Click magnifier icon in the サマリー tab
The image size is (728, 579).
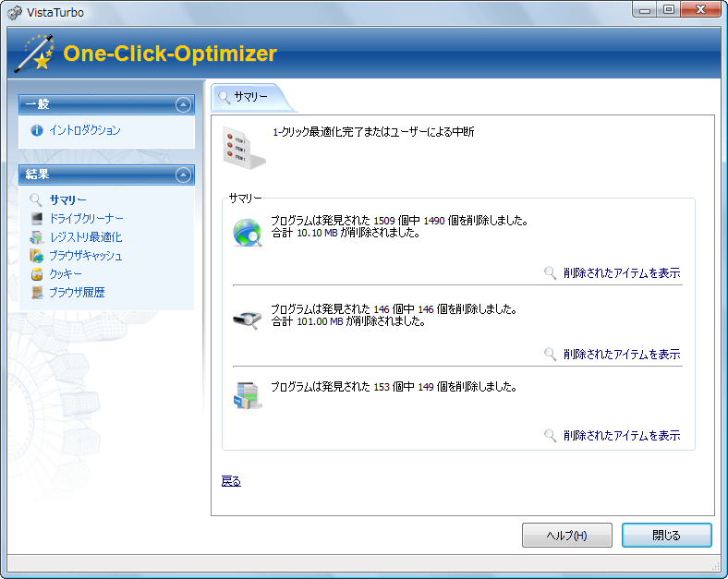(x=224, y=98)
